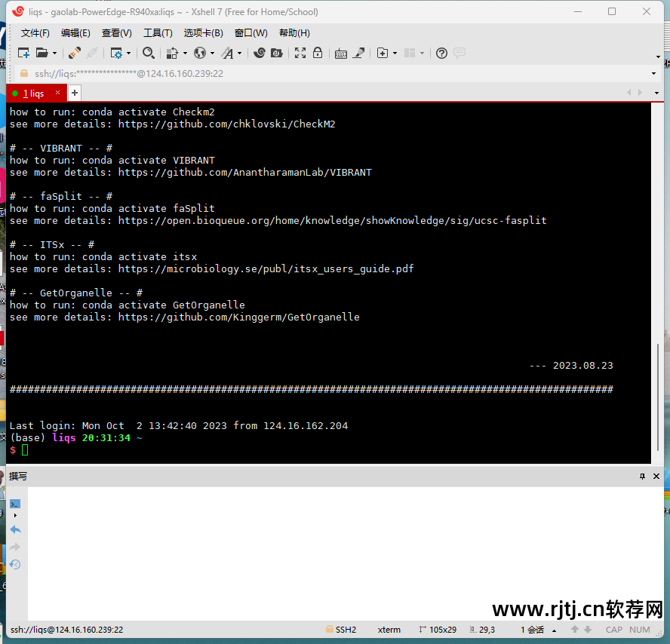
Task: Create a new session with the new-session icon
Action: click(23, 53)
